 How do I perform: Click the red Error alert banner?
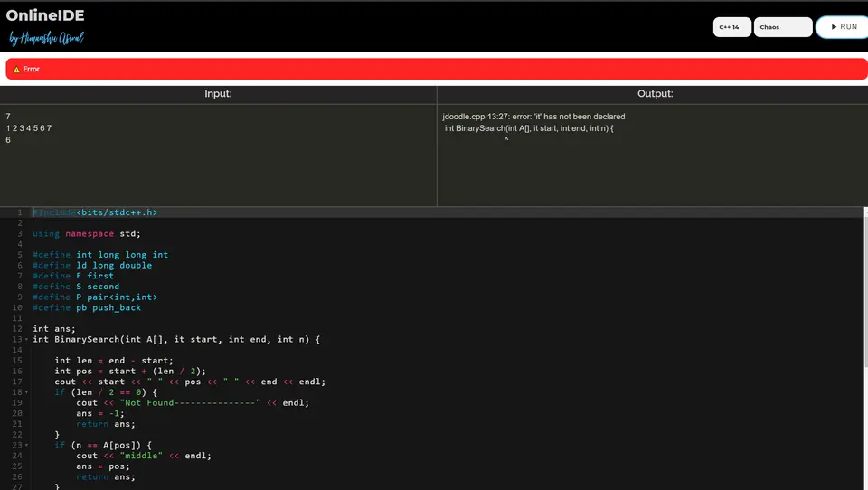click(436, 70)
